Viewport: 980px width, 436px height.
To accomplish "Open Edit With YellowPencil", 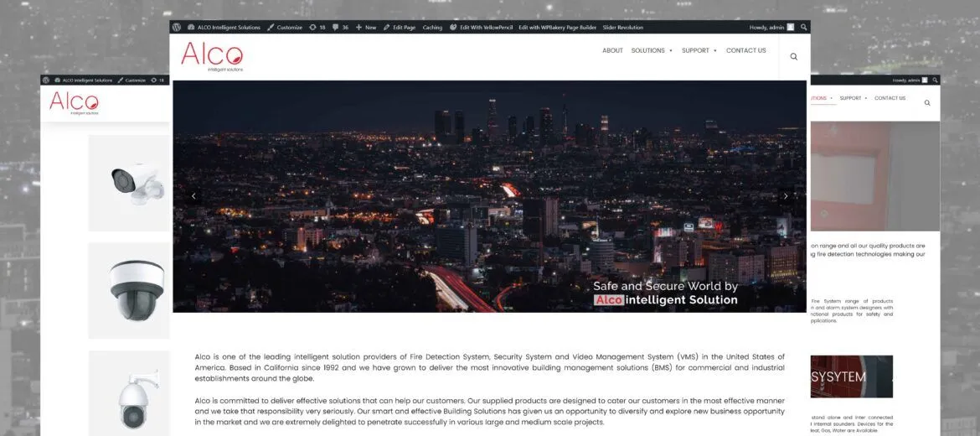I will click(x=481, y=27).
